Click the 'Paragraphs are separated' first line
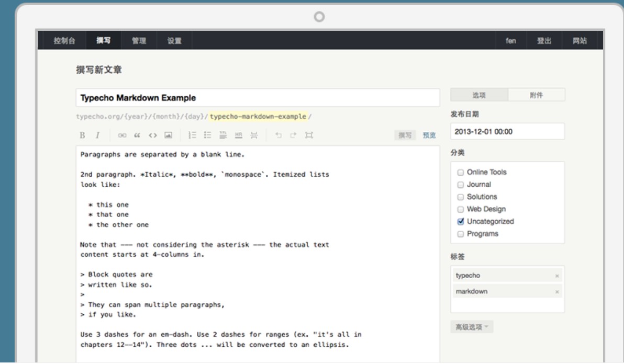The image size is (624, 364). click(x=162, y=155)
